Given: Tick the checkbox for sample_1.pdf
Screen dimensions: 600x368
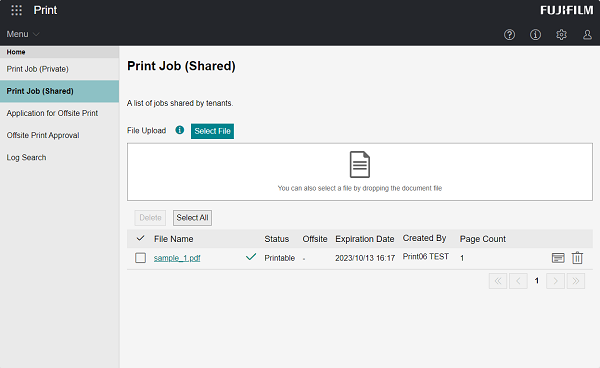Looking at the screenshot, I should click(x=140, y=258).
